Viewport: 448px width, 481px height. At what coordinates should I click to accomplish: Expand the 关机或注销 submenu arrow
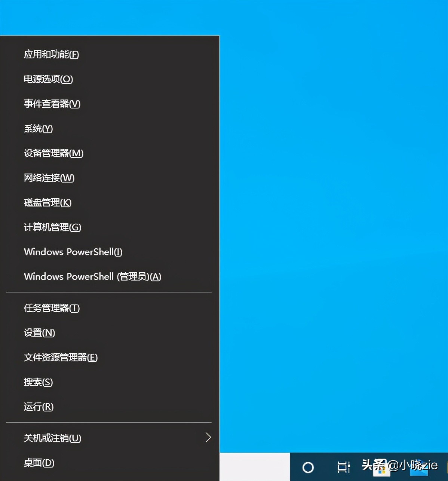pos(208,438)
